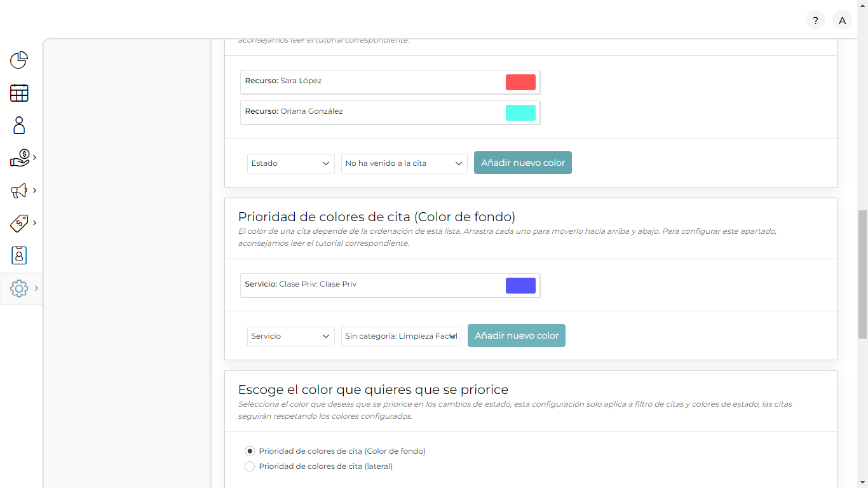Click the red swatch for Sara López
Screen dimensions: 868x488
pyautogui.click(x=520, y=82)
